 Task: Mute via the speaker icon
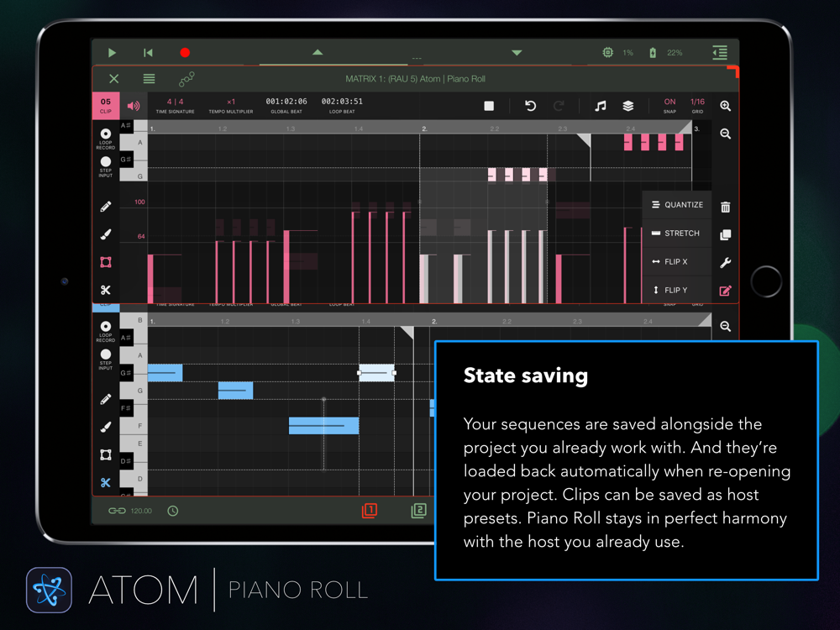pos(134,106)
